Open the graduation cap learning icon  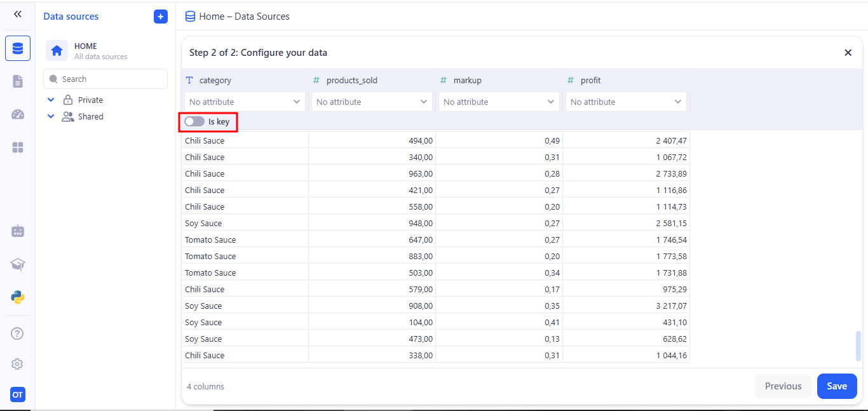tap(18, 264)
